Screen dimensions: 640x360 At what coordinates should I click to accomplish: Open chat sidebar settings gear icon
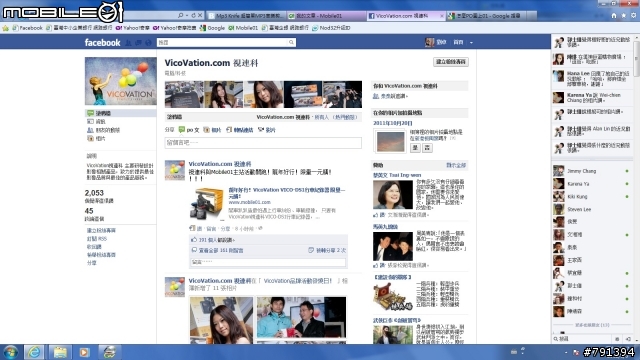point(617,339)
